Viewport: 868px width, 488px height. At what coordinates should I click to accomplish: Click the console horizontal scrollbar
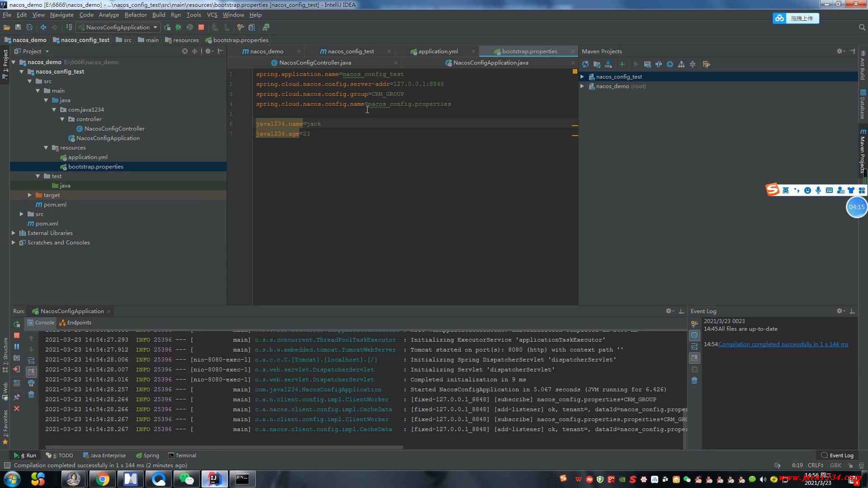coord(224,447)
